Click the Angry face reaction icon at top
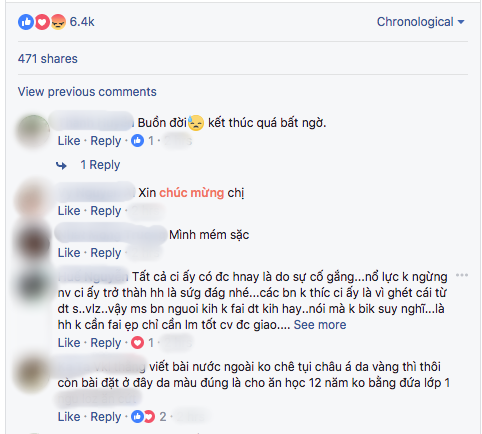482x434 pixels. coord(58,22)
